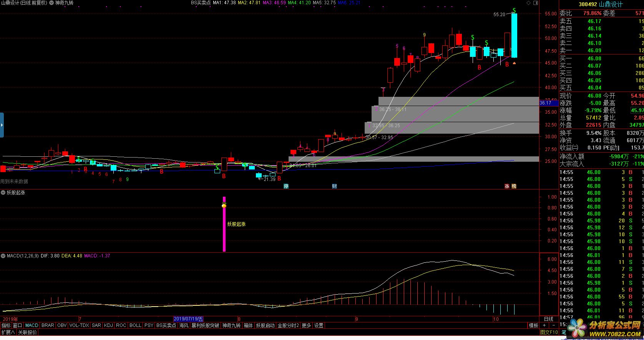Select the 金股分时2 indicator tab

(x=288, y=325)
